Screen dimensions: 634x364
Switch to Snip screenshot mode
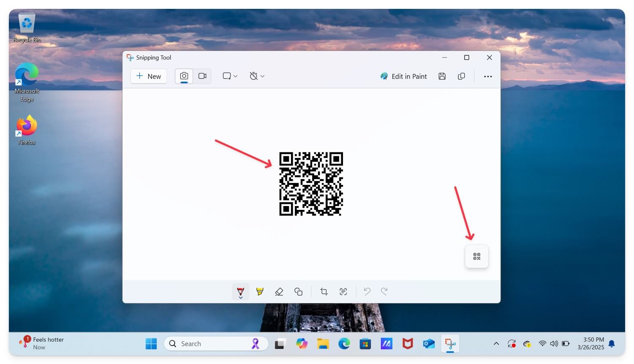(184, 76)
